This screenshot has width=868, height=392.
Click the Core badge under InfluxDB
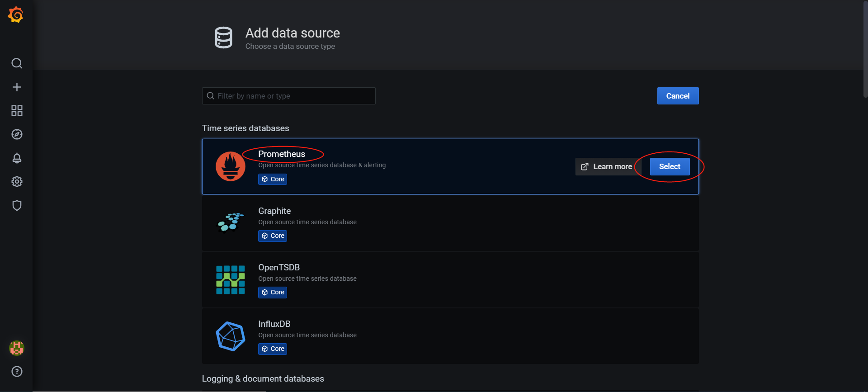point(273,349)
